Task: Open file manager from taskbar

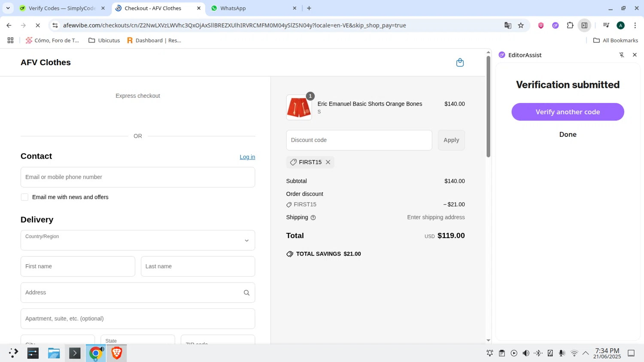Action: coord(54,353)
